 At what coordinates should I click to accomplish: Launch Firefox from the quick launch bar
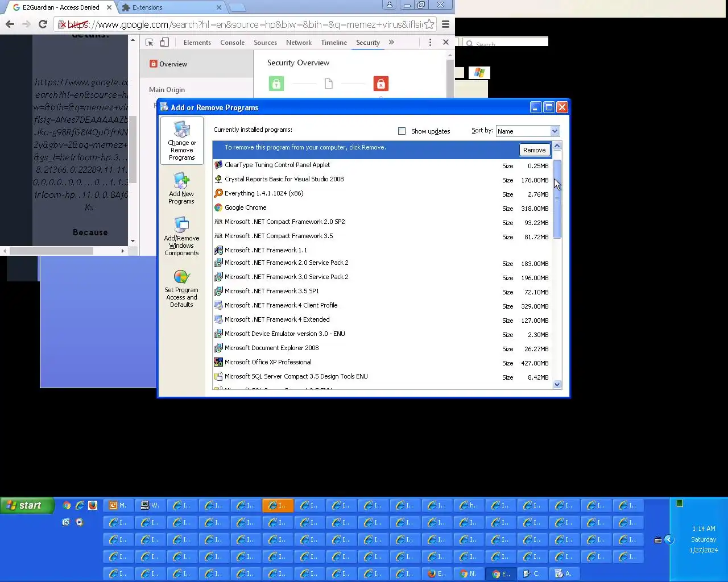point(93,505)
